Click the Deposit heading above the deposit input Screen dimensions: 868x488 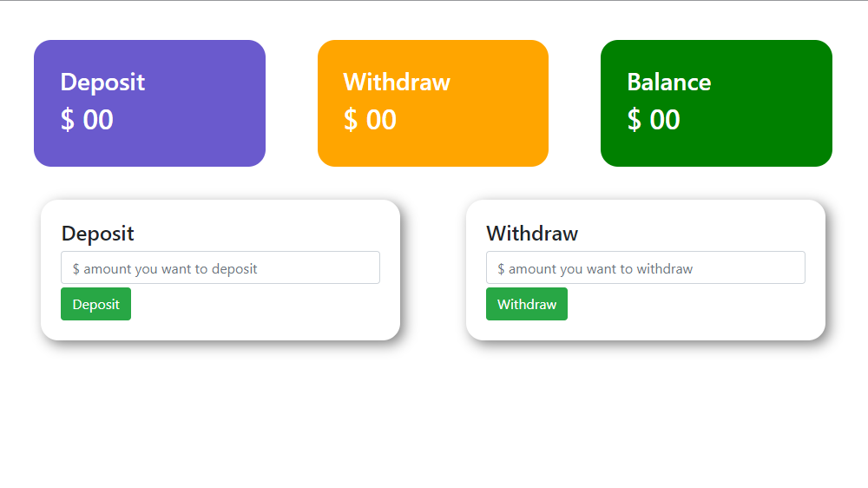[97, 234]
